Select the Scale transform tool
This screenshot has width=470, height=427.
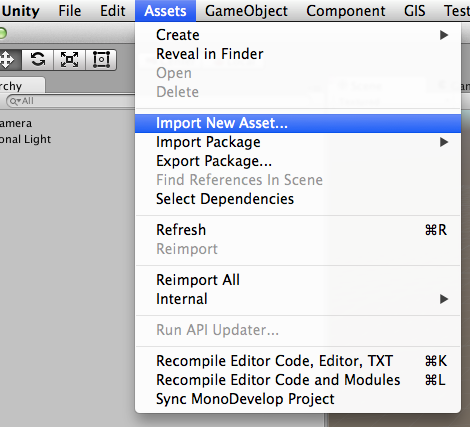point(69,60)
